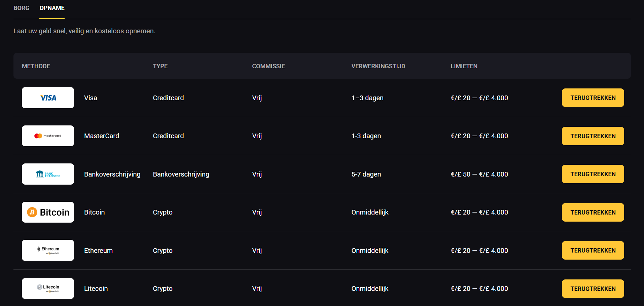Click the VERWERKINGSTIJD column header
644x306 pixels.
tap(378, 66)
